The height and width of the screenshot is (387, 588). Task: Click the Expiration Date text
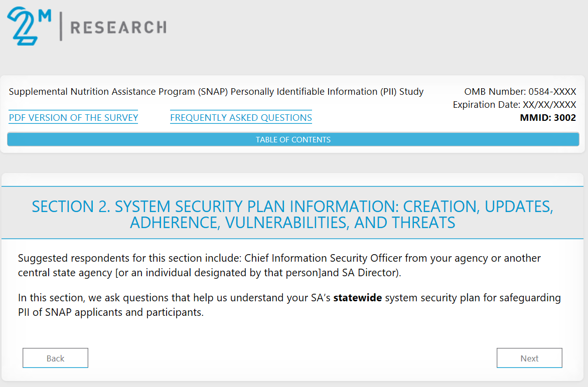(x=514, y=105)
